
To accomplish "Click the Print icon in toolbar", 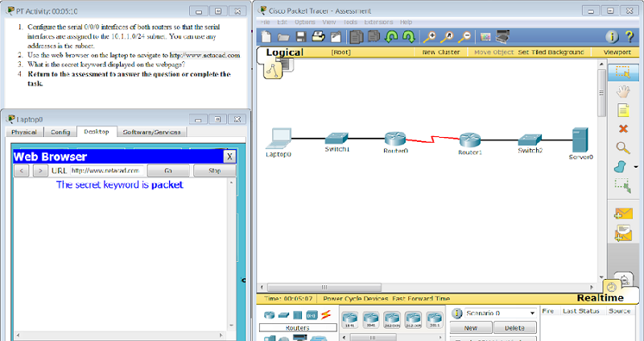I will (x=318, y=36).
